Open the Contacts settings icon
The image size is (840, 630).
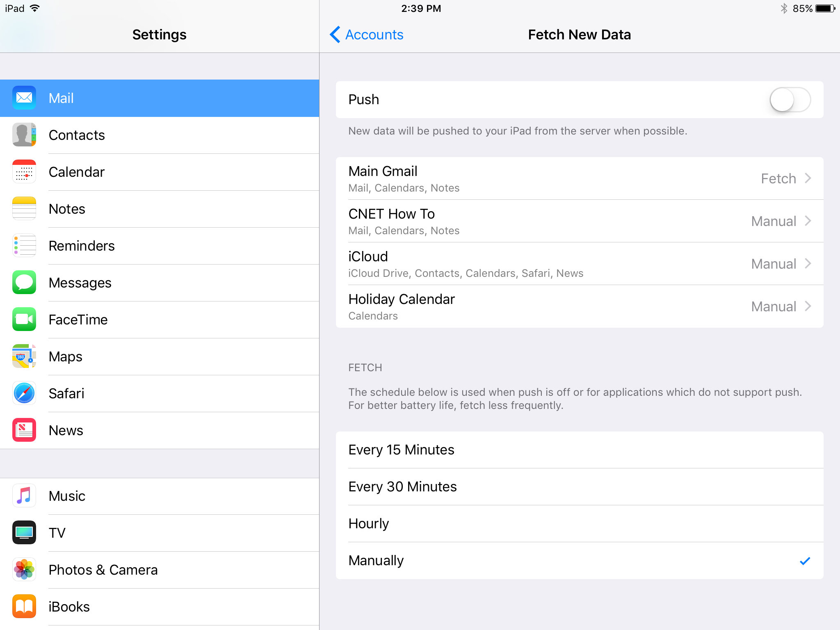point(24,135)
